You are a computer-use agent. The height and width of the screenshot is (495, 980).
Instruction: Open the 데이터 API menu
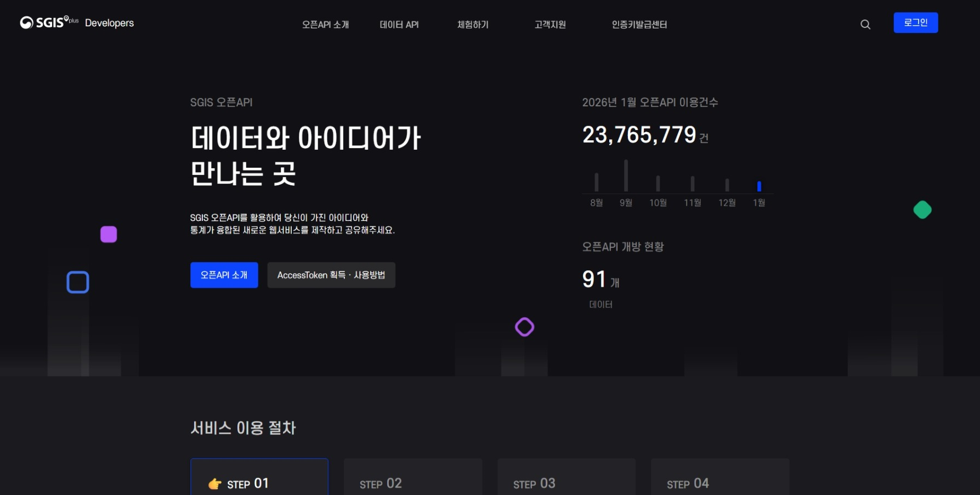coord(399,25)
